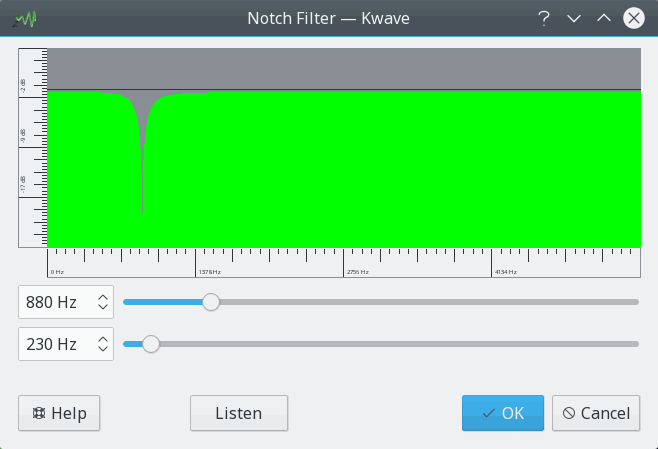The width and height of the screenshot is (658, 449).
Task: Click the 230 Hz bandwidth input field
Action: coord(65,344)
